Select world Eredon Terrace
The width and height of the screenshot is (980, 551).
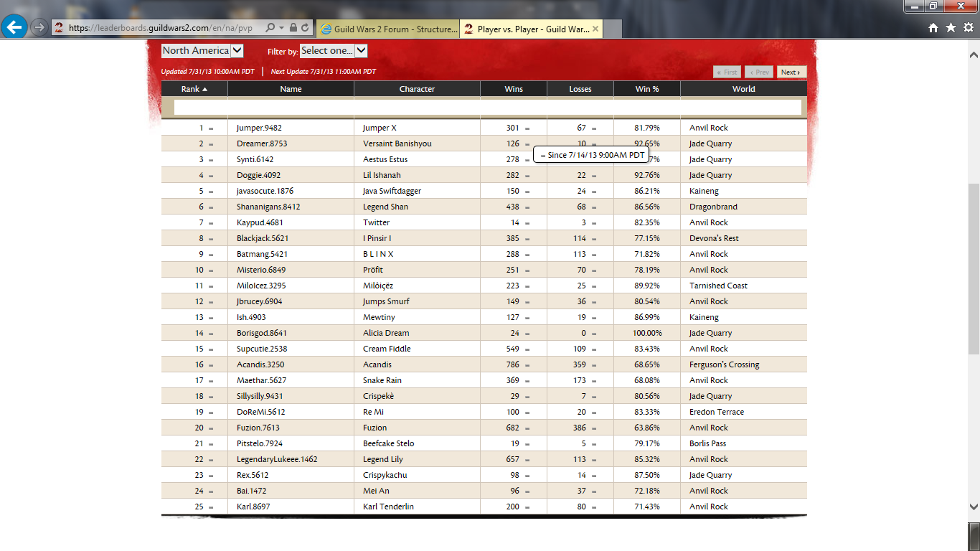coord(717,412)
